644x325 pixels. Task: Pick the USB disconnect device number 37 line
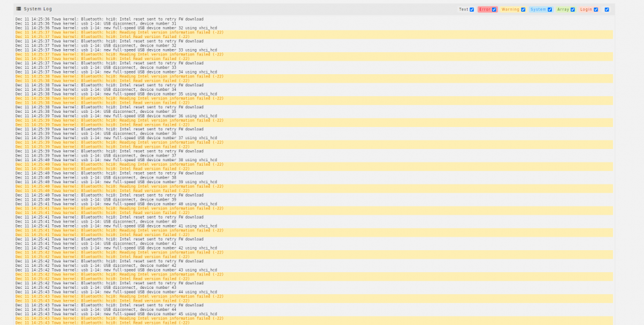click(96, 155)
